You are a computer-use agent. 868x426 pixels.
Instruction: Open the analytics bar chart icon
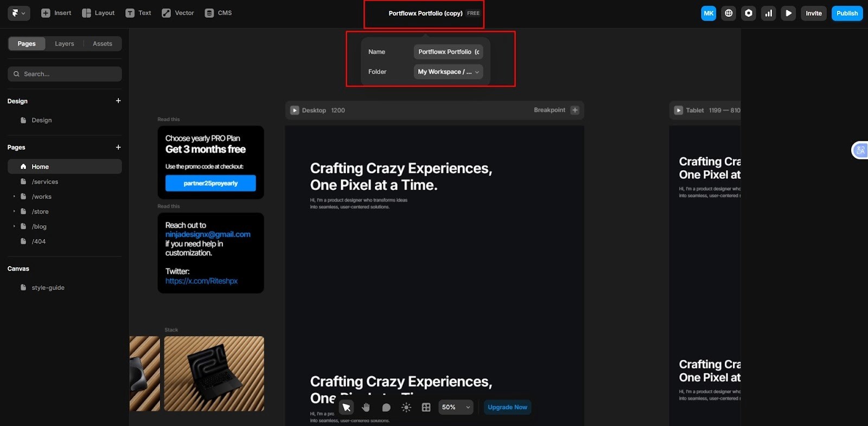[x=769, y=13]
